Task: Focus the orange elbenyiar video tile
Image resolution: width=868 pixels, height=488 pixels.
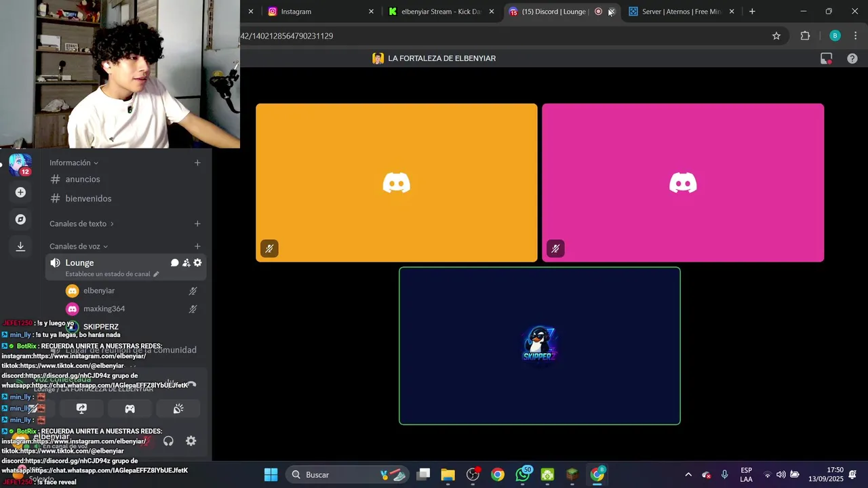Action: tap(397, 183)
